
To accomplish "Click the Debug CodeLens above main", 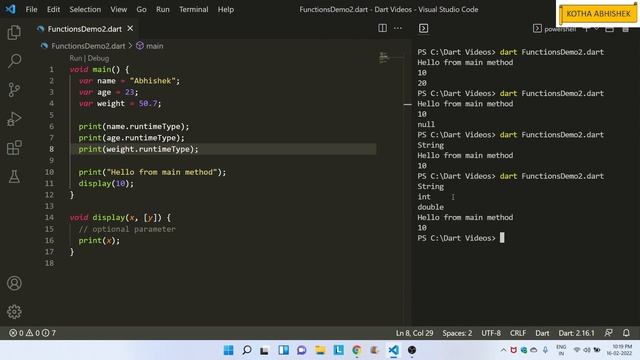I will tap(98, 58).
